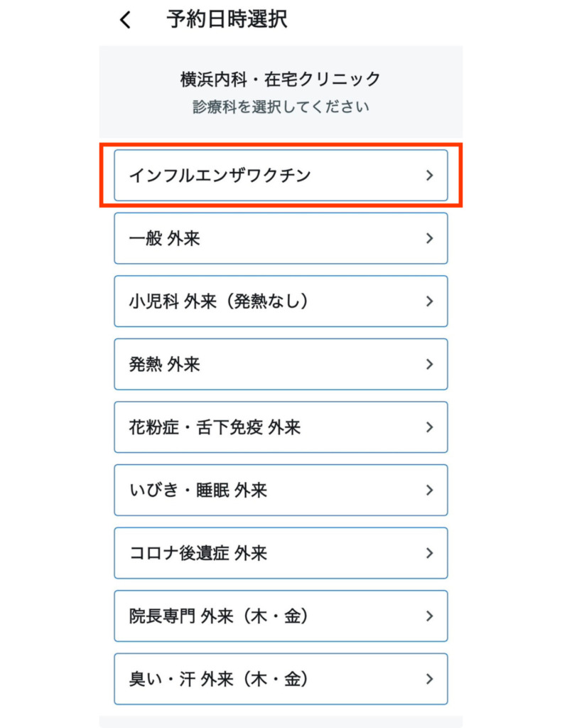Open いびき・睡眠 外来 entry
The height and width of the screenshot is (728, 562).
pyautogui.click(x=280, y=490)
